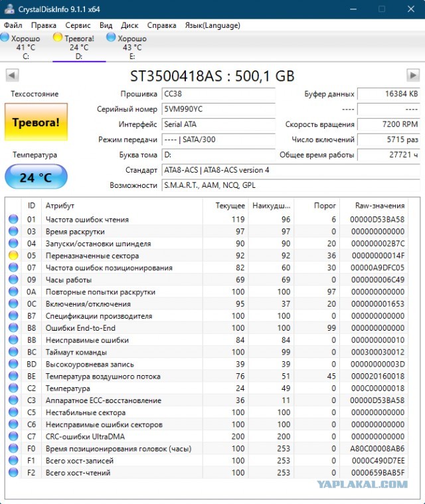Select attribute name CRC-ошибки UltraDMA
Image resolution: width=425 pixels, height=504 pixels.
(x=85, y=436)
